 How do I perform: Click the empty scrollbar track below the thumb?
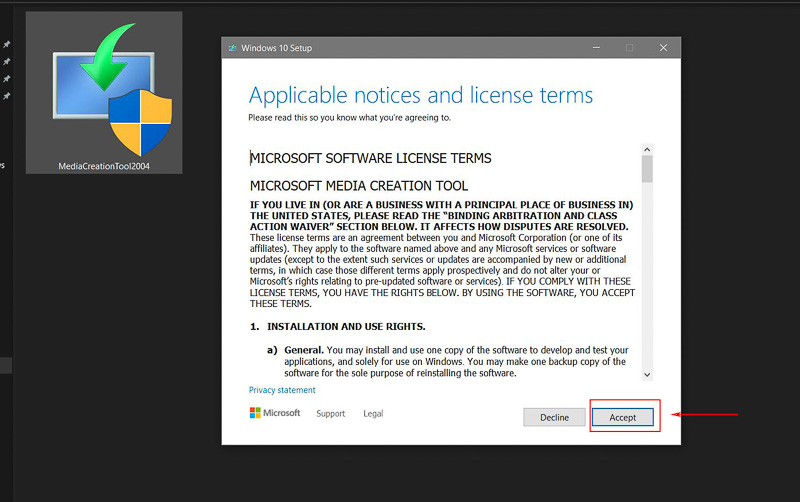click(647, 280)
